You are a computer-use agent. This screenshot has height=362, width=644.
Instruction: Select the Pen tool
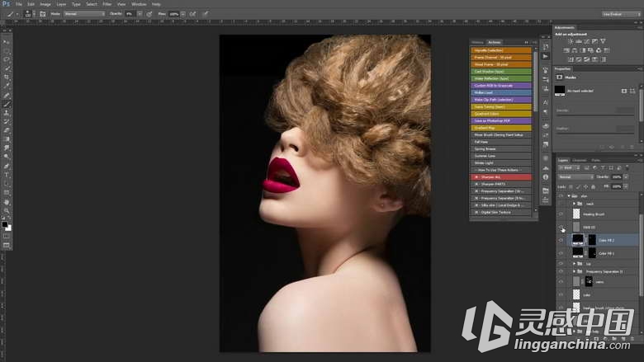pyautogui.click(x=6, y=166)
